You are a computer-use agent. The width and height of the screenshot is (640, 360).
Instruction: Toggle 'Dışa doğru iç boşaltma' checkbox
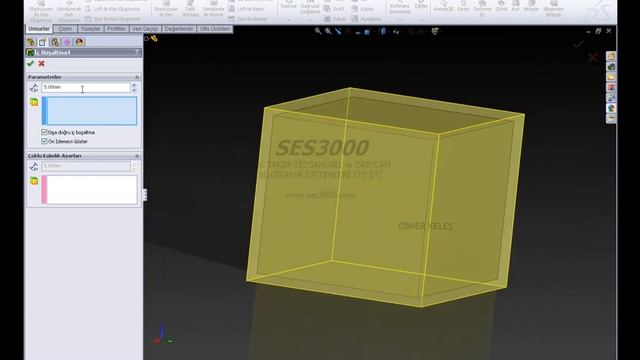tap(44, 132)
